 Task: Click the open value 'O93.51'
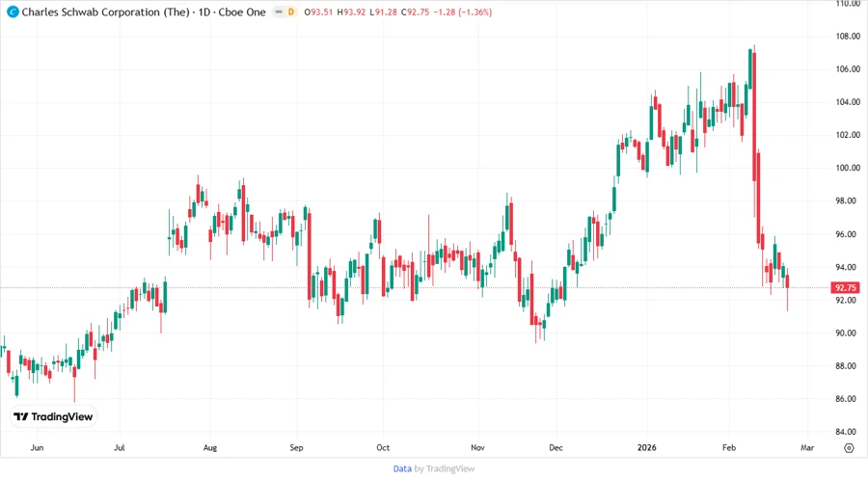(x=318, y=12)
